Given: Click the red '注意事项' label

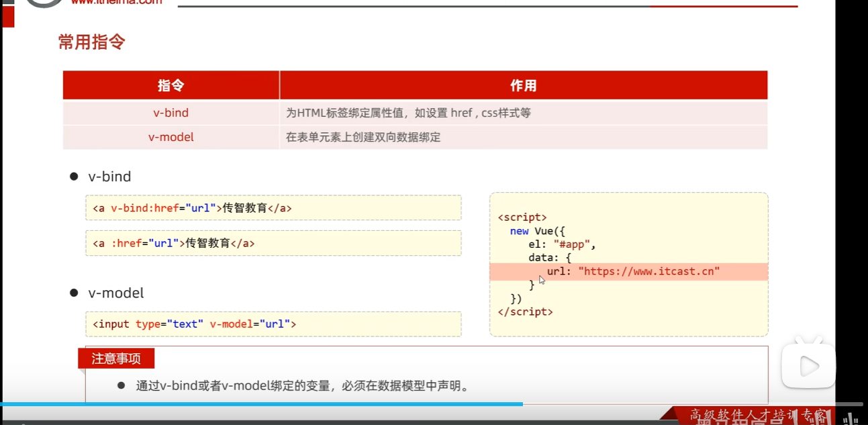Looking at the screenshot, I should click(116, 359).
